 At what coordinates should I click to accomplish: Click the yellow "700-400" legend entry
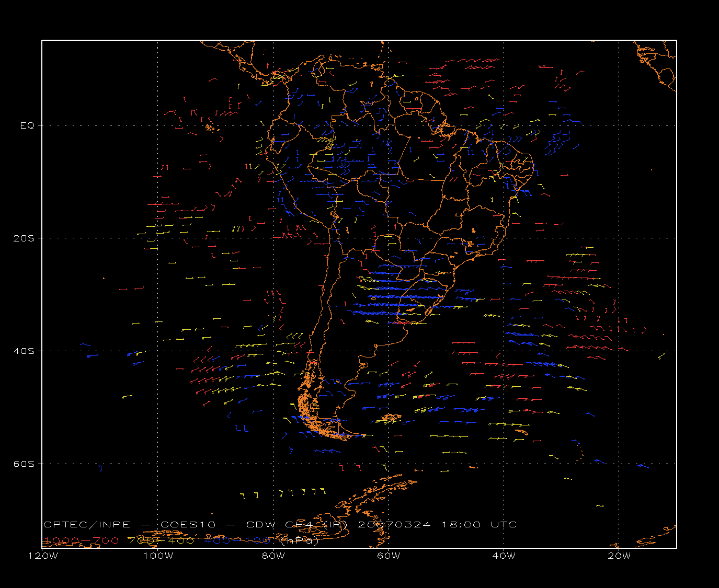click(x=161, y=540)
